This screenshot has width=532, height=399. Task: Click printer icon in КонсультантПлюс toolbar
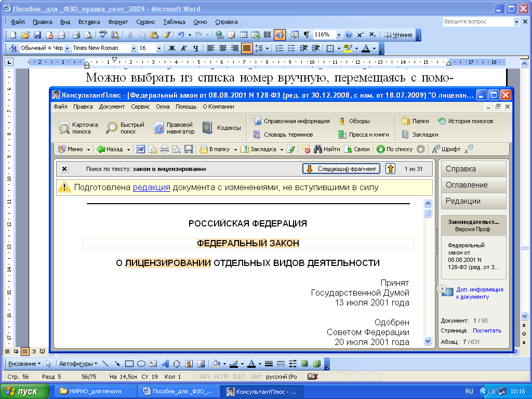tap(165, 149)
